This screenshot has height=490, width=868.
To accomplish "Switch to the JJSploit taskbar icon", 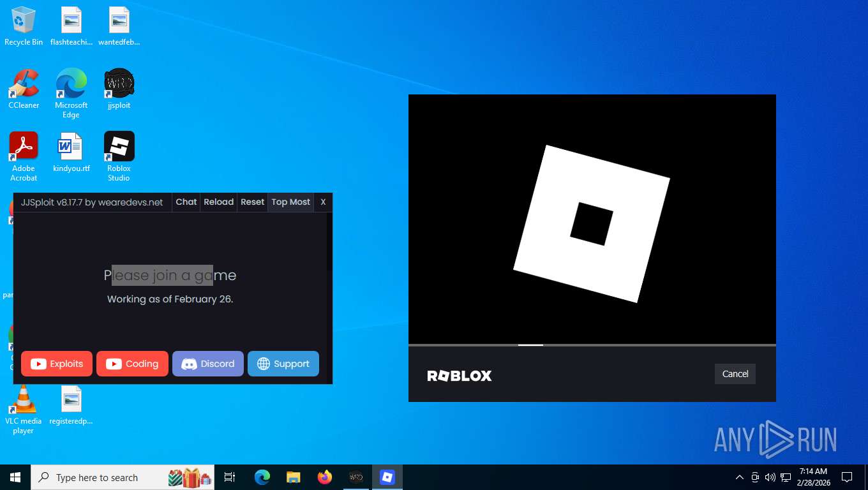I will pos(356,477).
